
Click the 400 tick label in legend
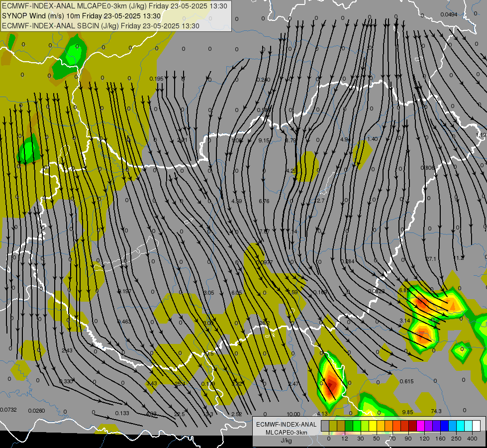point(472,439)
